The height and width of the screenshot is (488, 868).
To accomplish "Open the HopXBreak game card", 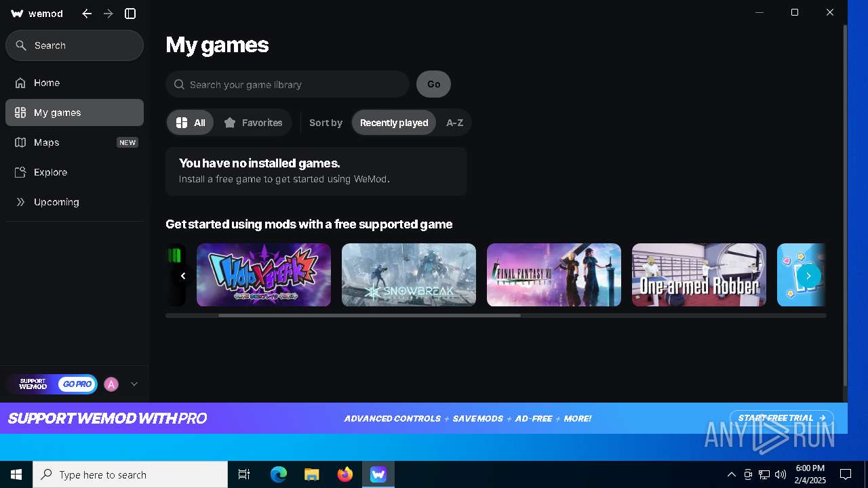I will [264, 274].
